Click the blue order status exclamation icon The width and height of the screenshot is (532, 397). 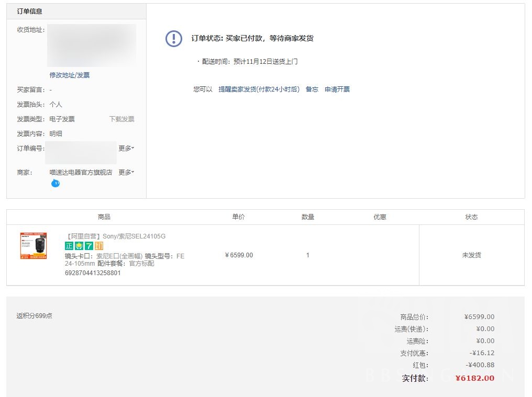point(173,39)
